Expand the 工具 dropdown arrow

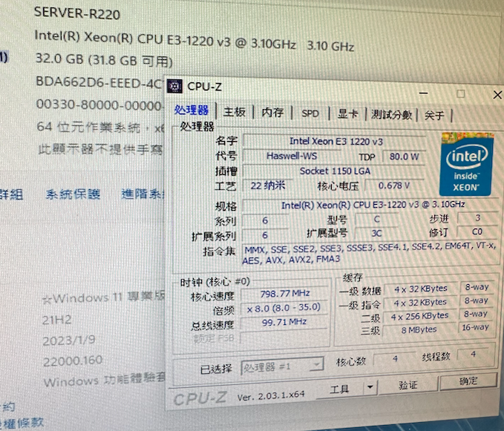click(x=370, y=387)
